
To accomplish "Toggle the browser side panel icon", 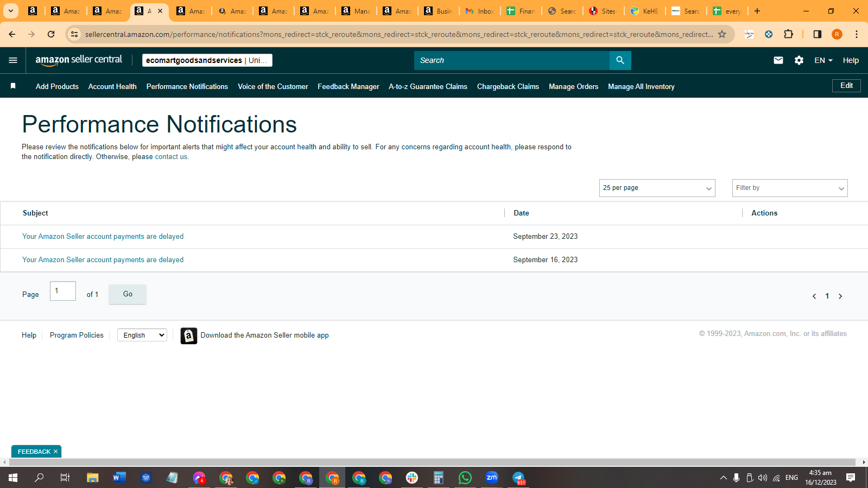I will pyautogui.click(x=817, y=34).
